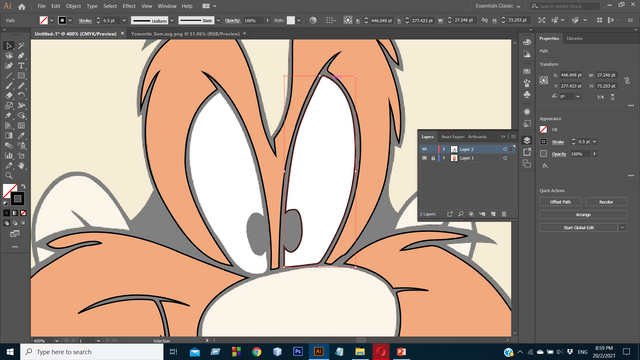Open zoom level dropdown at bottom
The height and width of the screenshot is (360, 640).
[x=56, y=340]
